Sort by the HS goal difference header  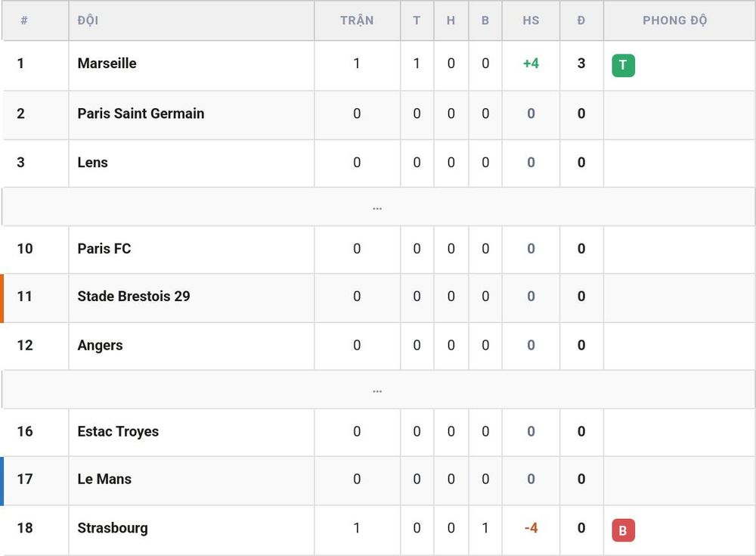531,20
